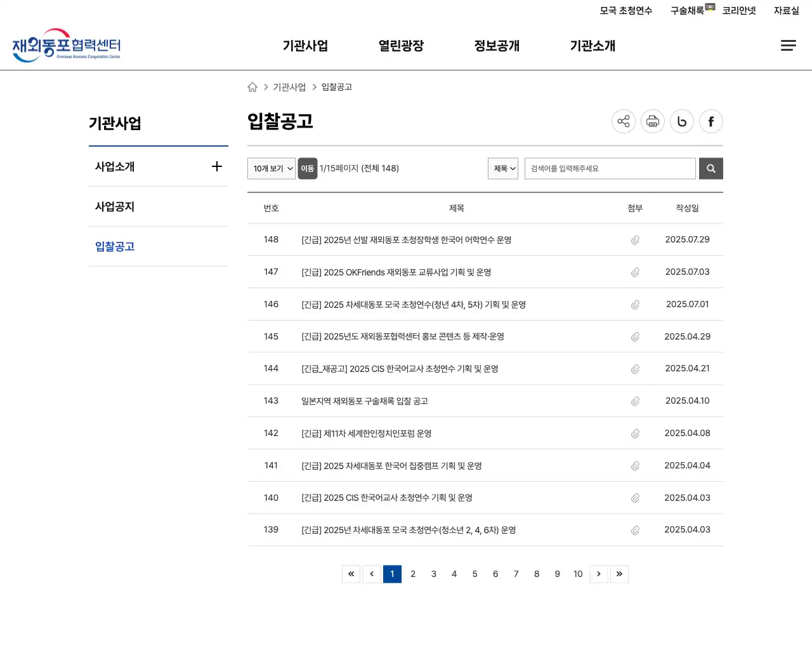Image resolution: width=812 pixels, height=650 pixels.
Task: Go to page 10
Action: (x=578, y=574)
